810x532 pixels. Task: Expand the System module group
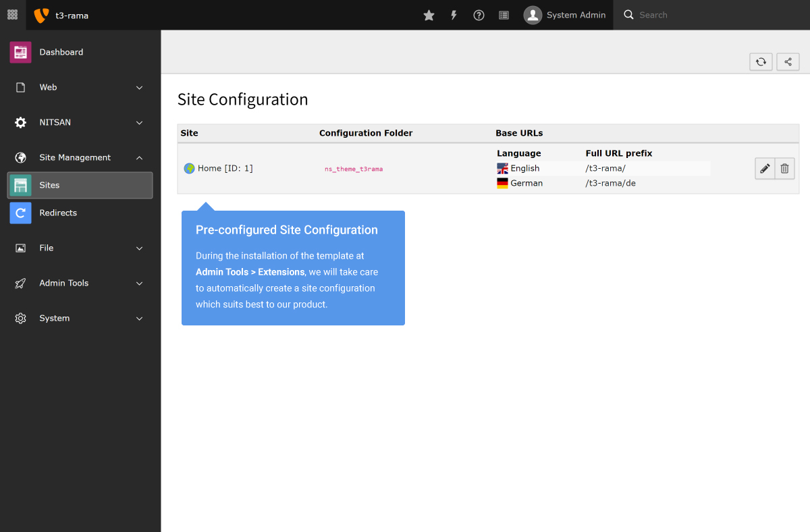click(80, 318)
